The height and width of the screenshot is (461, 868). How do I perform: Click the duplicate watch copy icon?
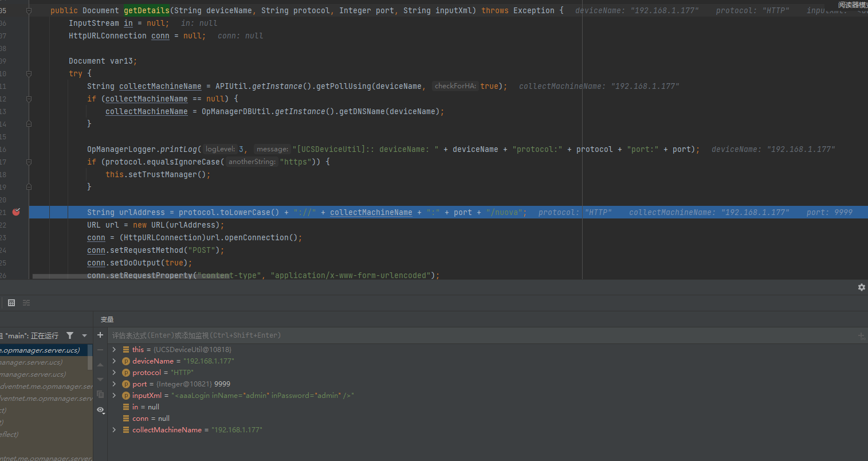point(100,394)
